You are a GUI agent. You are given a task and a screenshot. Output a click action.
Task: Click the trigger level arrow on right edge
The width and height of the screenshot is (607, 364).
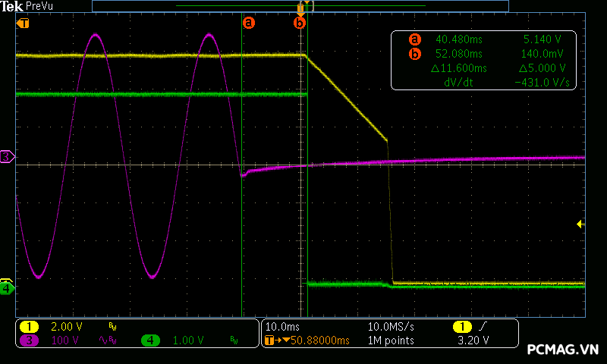(x=580, y=224)
